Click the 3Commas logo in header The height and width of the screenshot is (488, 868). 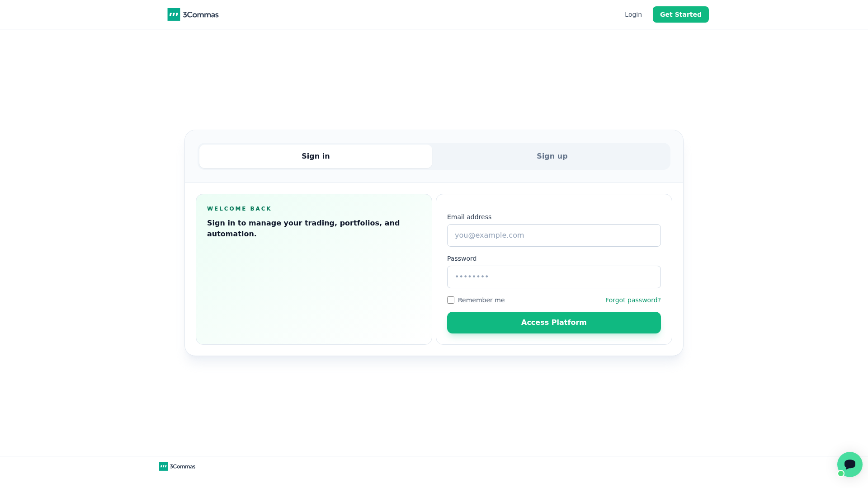click(193, 14)
